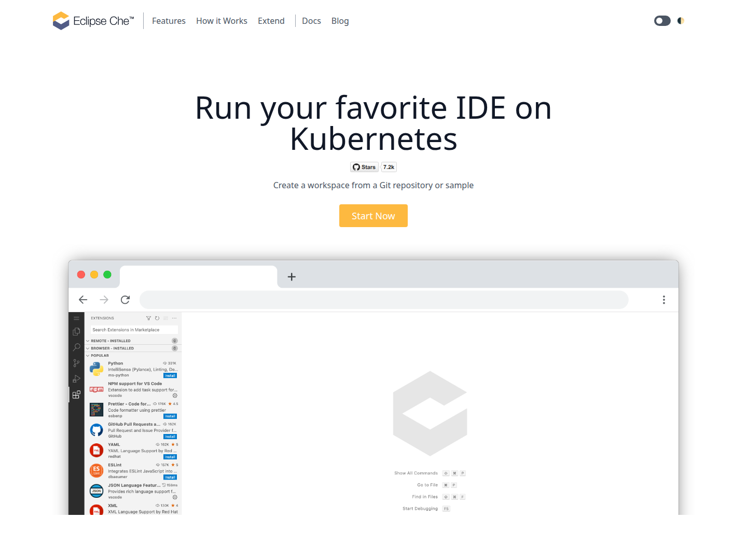This screenshot has width=747, height=560.
Task: Click the red window dot in mock browser
Action: (x=81, y=275)
